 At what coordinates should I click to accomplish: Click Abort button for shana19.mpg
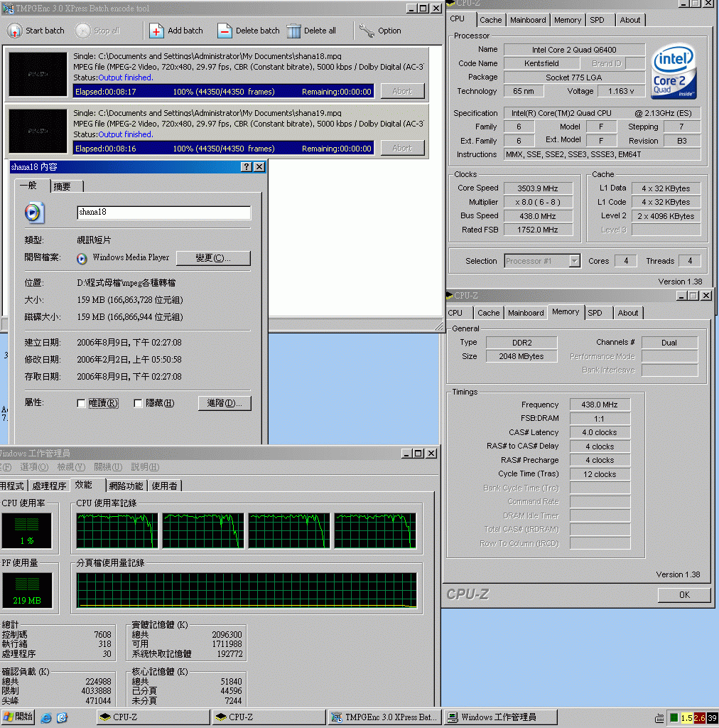(x=402, y=148)
